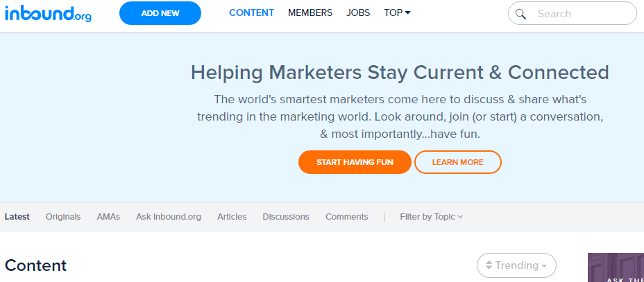Open the Filter by Topic dropdown
The height and width of the screenshot is (282, 644).
click(x=431, y=217)
